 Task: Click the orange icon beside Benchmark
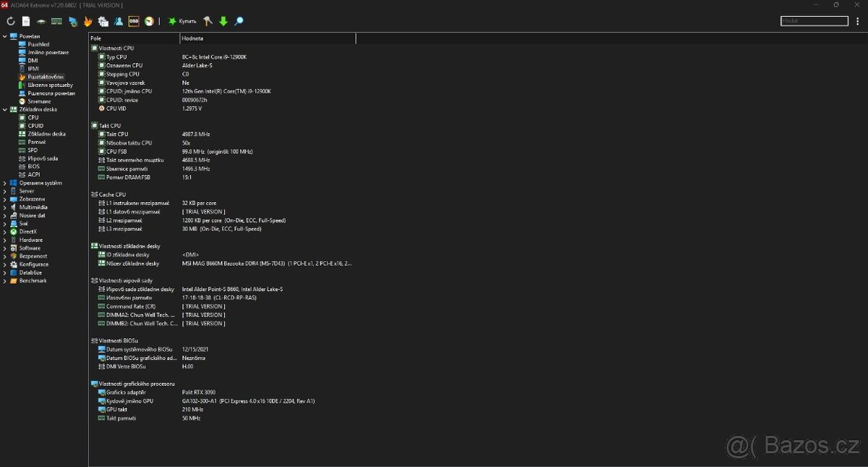tap(13, 281)
